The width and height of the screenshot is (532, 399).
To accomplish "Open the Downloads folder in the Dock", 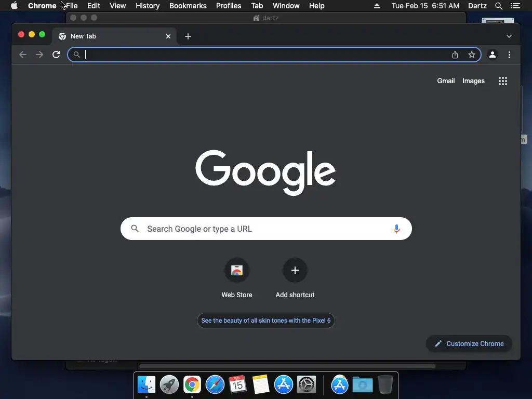I will point(362,385).
